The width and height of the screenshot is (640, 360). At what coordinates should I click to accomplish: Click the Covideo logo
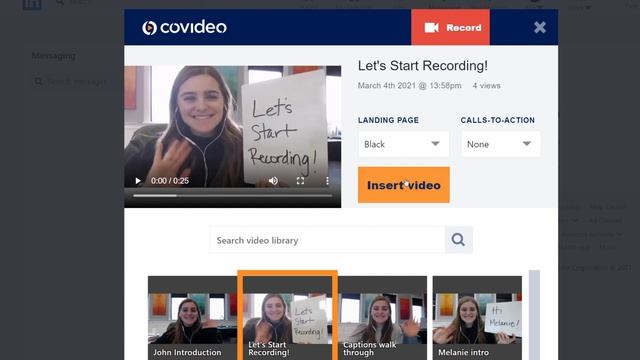tap(184, 27)
